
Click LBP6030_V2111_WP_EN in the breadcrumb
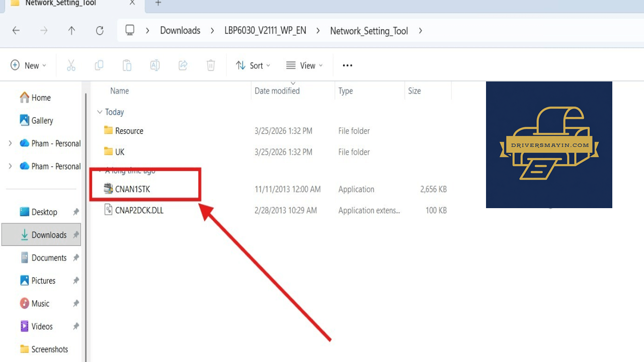click(x=265, y=31)
